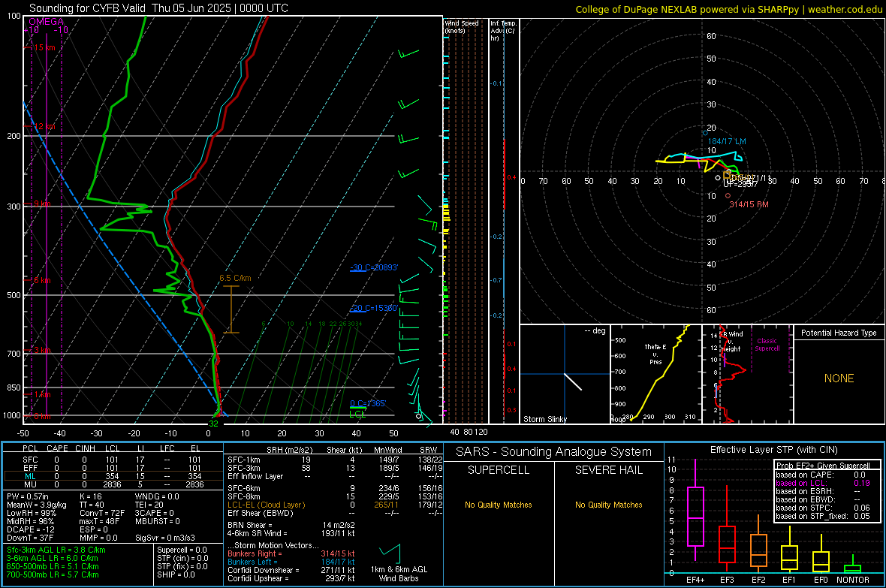Click the MeanW = 3.9g/kg value
Image resolution: width=886 pixels, height=588 pixels.
point(37,505)
